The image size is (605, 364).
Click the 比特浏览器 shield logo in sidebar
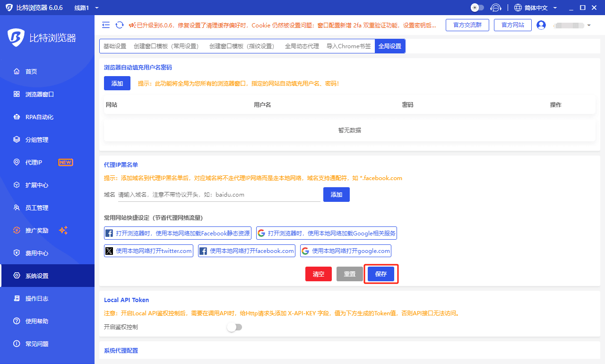click(x=16, y=38)
